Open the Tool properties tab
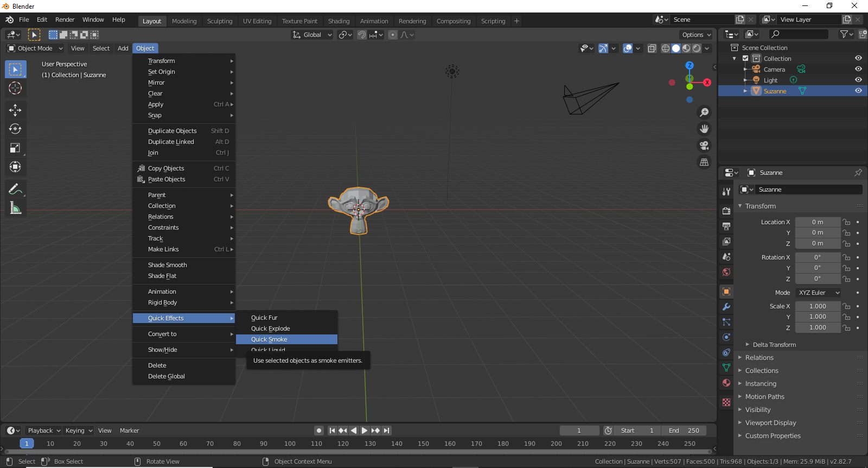This screenshot has height=468, width=868. point(726,191)
